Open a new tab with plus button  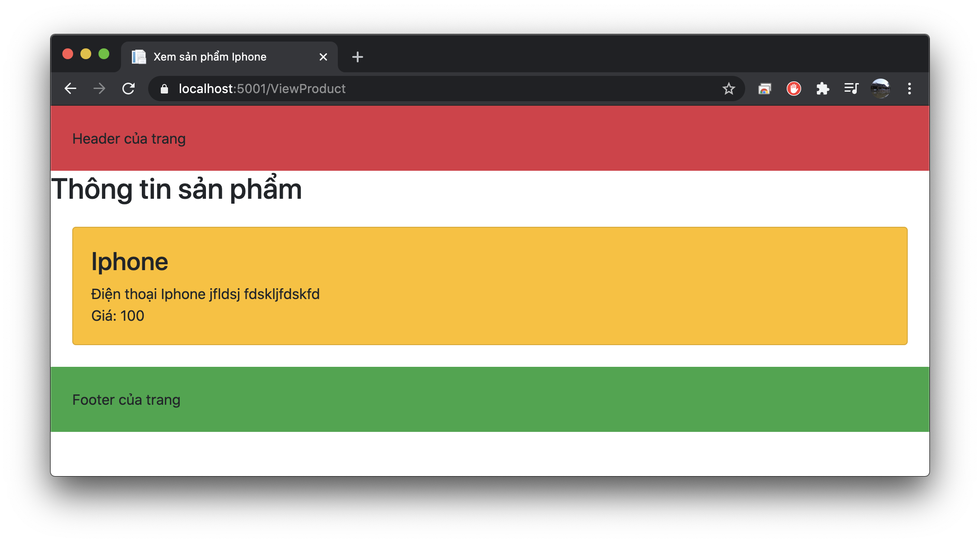[357, 57]
